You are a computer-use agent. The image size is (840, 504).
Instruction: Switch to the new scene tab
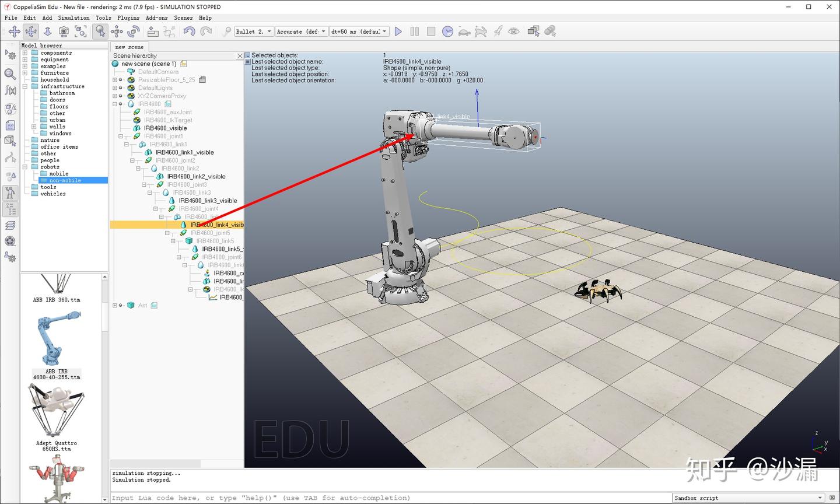click(x=129, y=47)
